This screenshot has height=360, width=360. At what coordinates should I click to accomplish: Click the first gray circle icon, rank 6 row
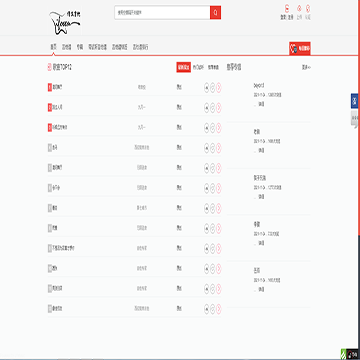pyautogui.click(x=206, y=188)
